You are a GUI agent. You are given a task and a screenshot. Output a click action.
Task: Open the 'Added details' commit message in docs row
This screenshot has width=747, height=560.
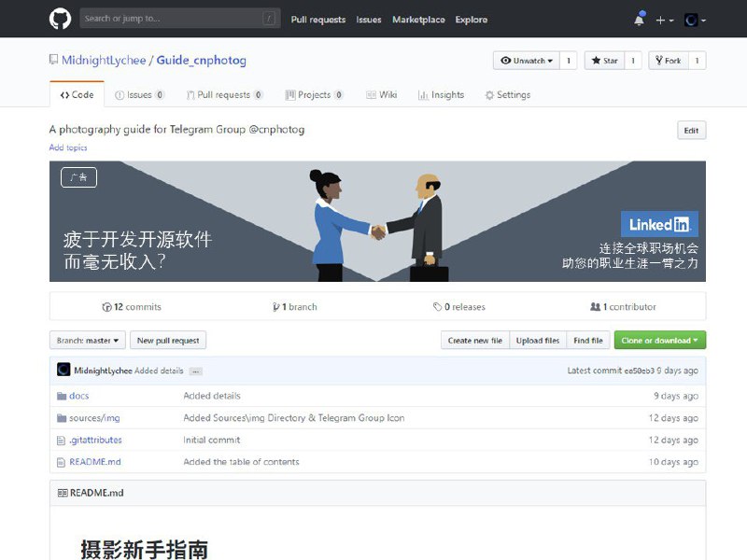[x=212, y=396]
